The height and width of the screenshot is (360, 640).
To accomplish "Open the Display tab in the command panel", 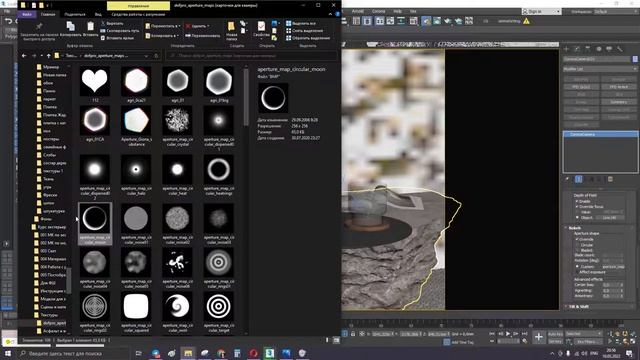I will tap(609, 49).
